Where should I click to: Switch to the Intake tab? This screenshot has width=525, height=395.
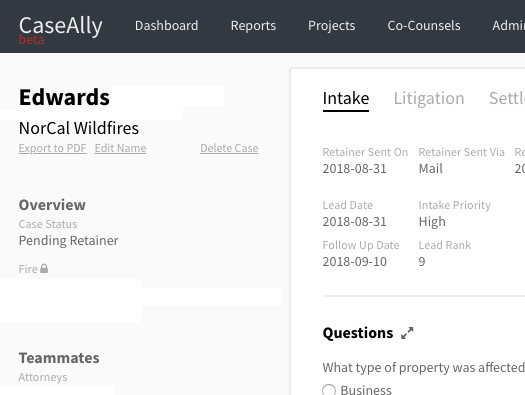click(x=346, y=98)
